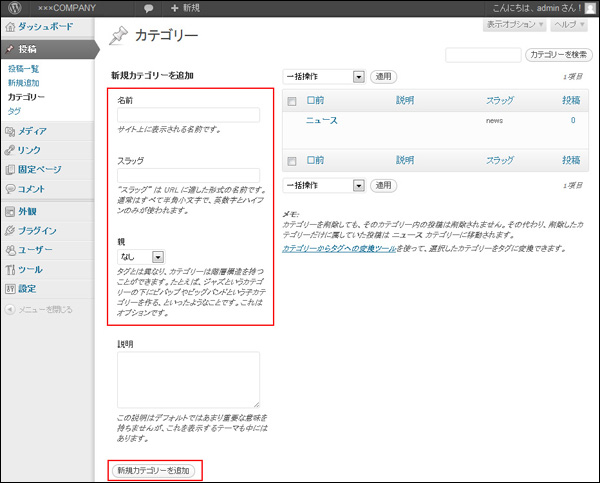Click the プラグイン plug icon
The image size is (600, 483).
pos(10,231)
